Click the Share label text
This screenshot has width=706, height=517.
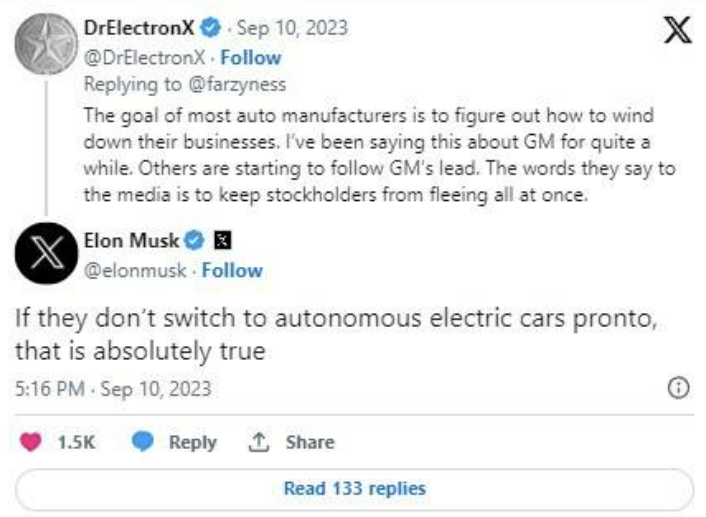pyautogui.click(x=310, y=442)
